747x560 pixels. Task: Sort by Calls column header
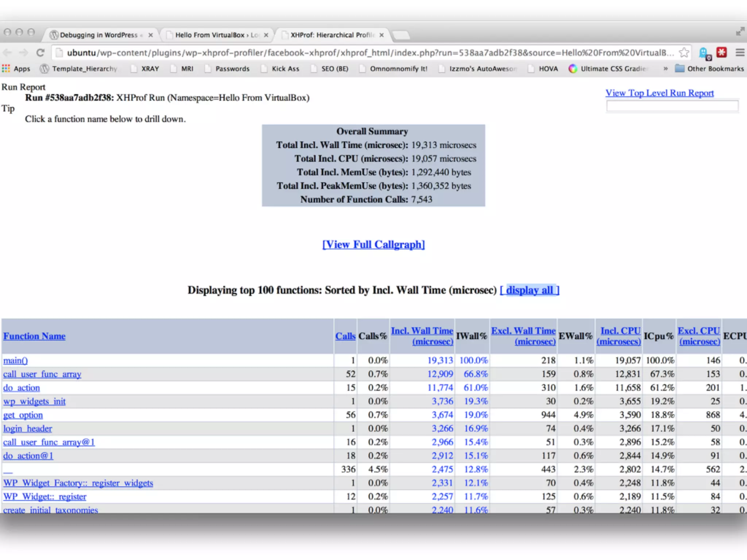point(345,336)
